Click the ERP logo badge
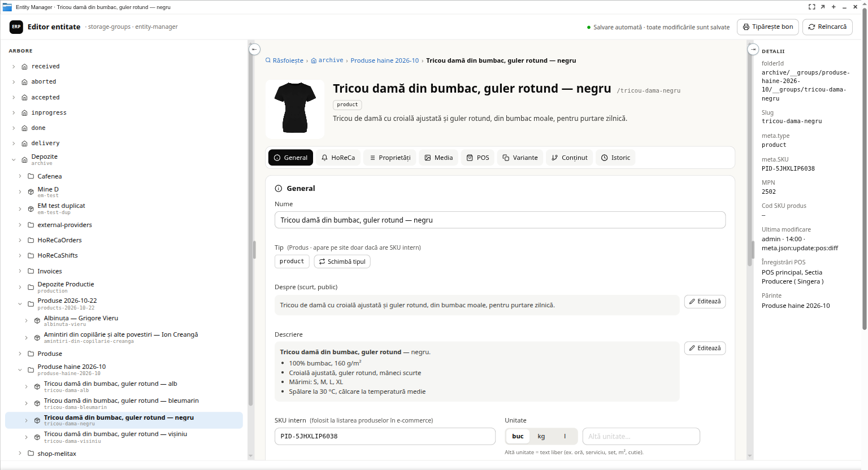868x470 pixels. tap(16, 27)
